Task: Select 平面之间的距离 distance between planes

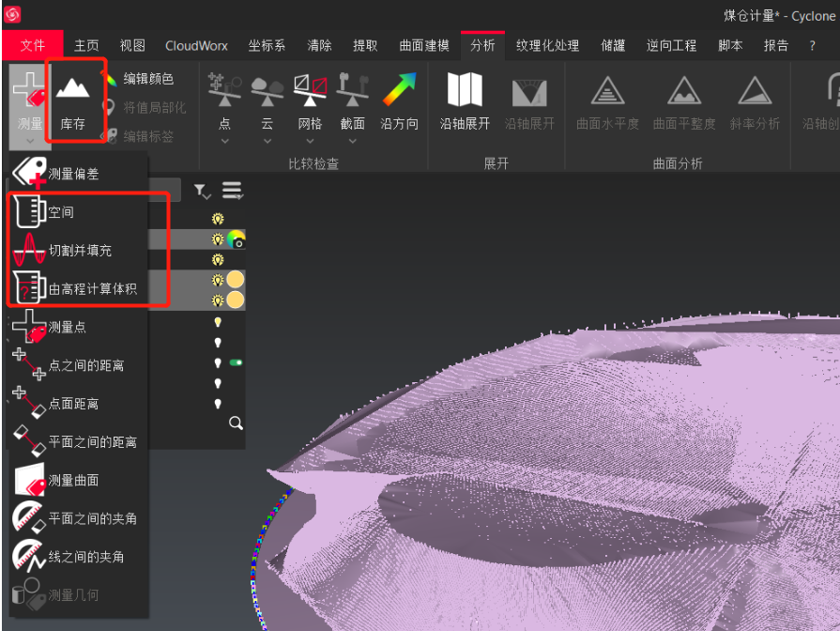Action: coord(78,441)
